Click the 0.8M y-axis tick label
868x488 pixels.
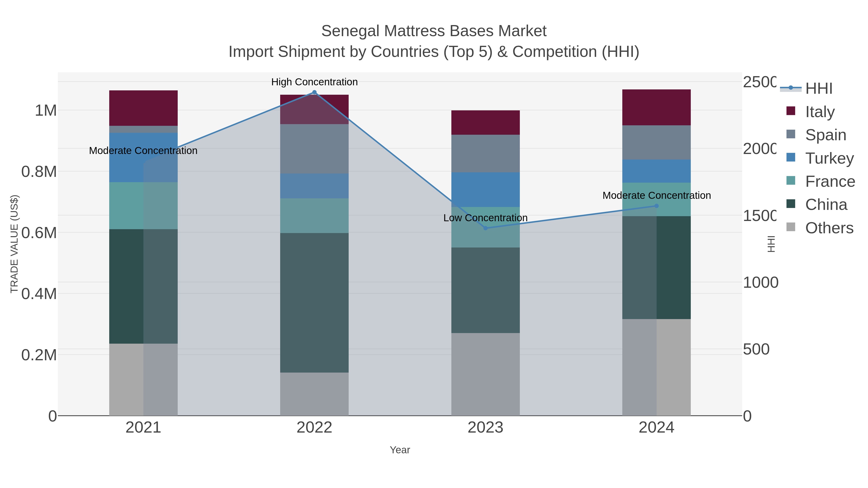coord(39,172)
